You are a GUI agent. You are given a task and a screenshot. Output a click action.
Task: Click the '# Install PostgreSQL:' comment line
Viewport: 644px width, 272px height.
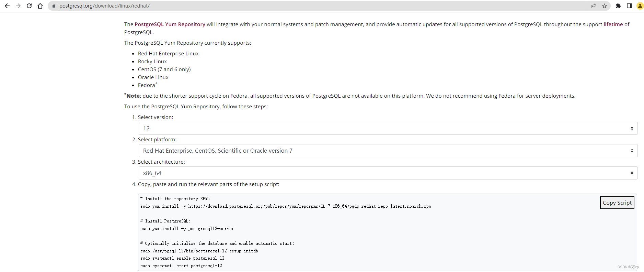click(x=165, y=221)
